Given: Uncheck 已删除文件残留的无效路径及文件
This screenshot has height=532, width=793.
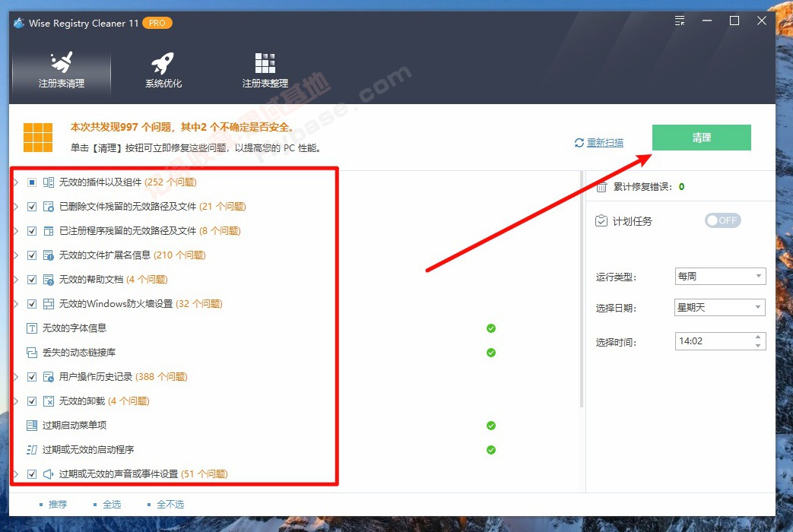Looking at the screenshot, I should 31,206.
